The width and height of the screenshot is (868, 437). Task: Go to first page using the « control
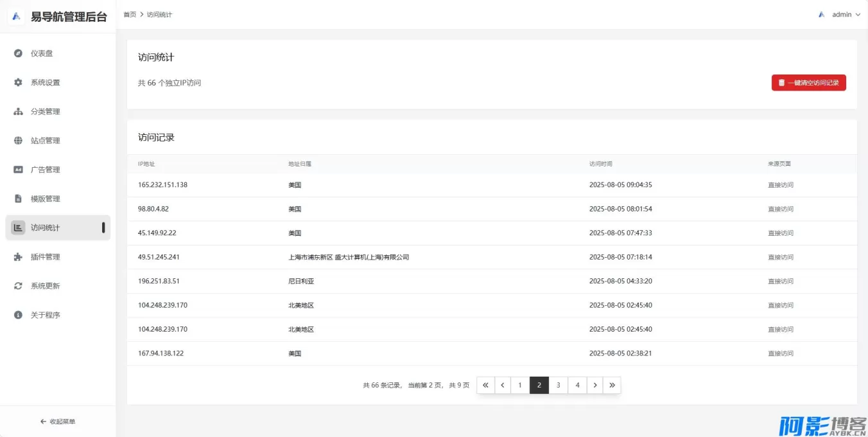point(485,385)
